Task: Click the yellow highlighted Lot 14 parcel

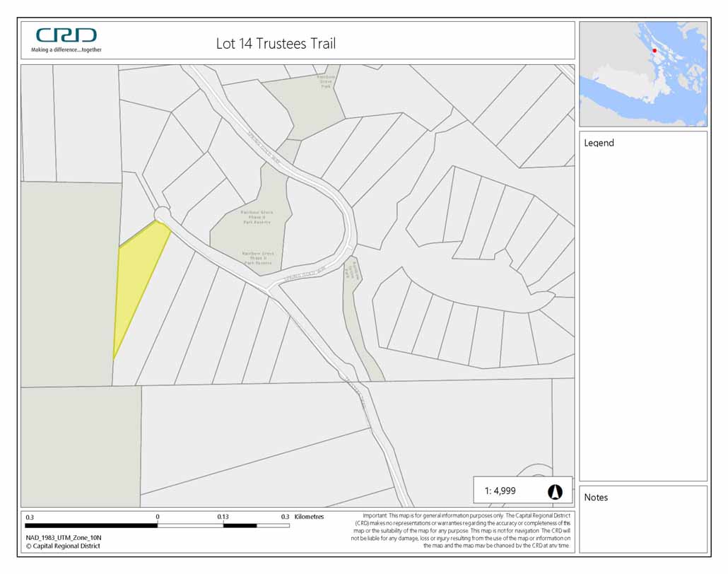Action: point(138,283)
